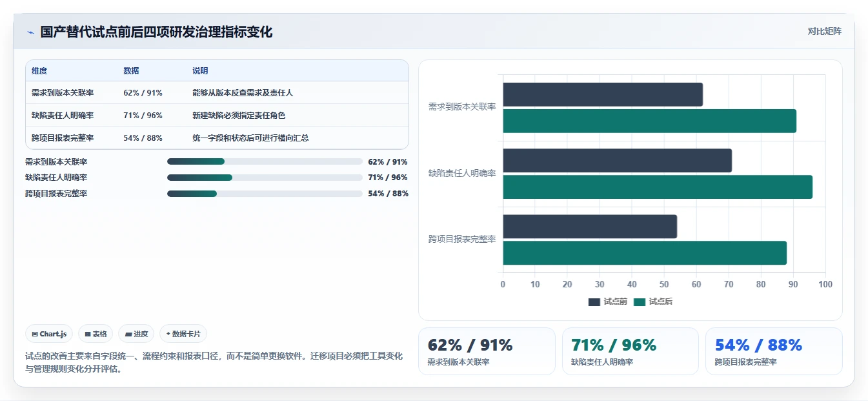Click chart axis label 需求到版本关联率
The image size is (868, 401).
pyautogui.click(x=462, y=107)
